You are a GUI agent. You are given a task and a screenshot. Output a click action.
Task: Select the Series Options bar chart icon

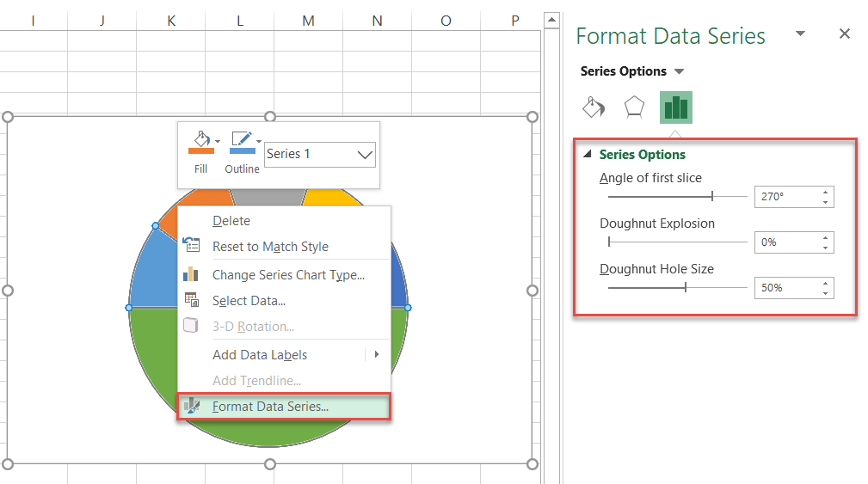pos(675,107)
